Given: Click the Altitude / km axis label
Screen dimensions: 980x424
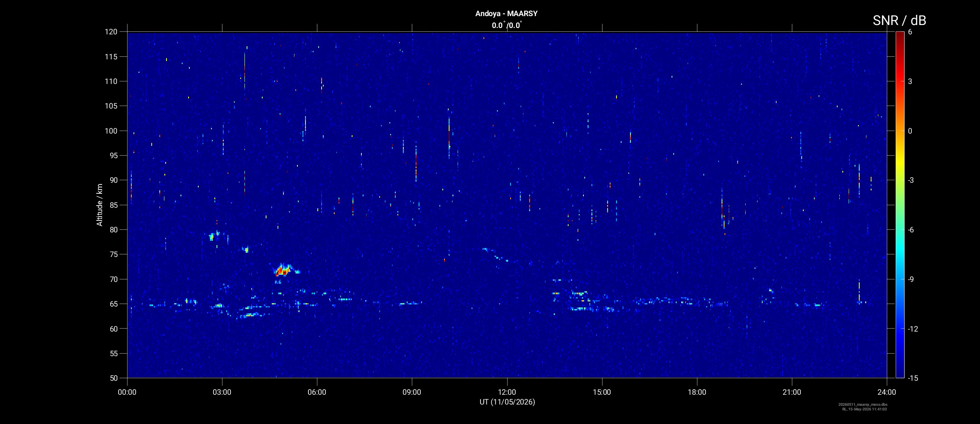Looking at the screenshot, I should click(100, 205).
